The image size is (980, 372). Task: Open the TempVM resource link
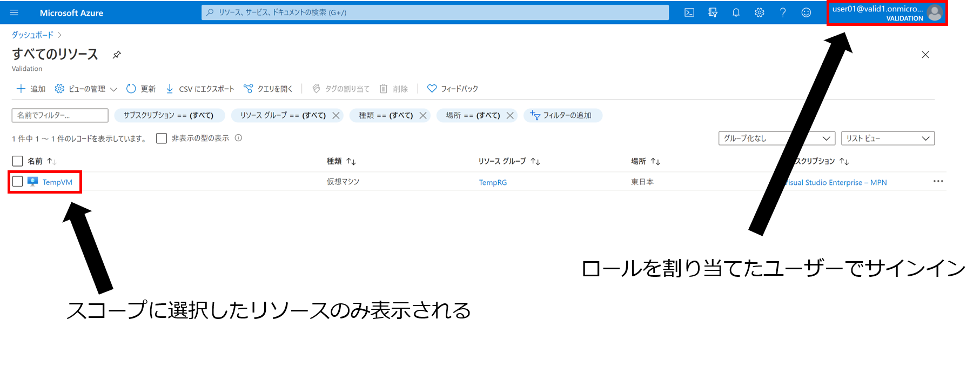click(x=57, y=182)
